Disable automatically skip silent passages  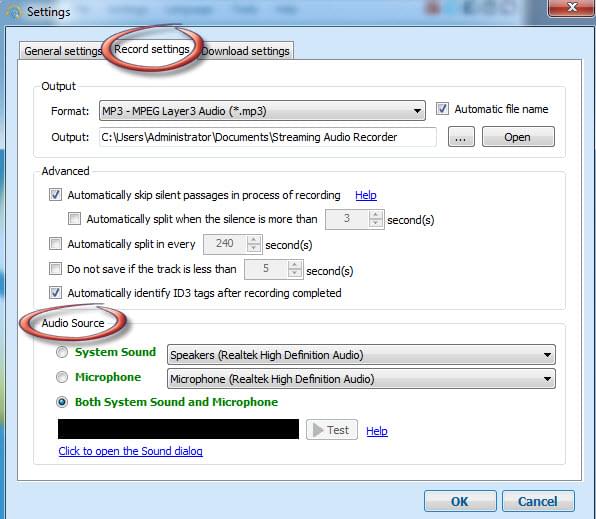[x=55, y=195]
